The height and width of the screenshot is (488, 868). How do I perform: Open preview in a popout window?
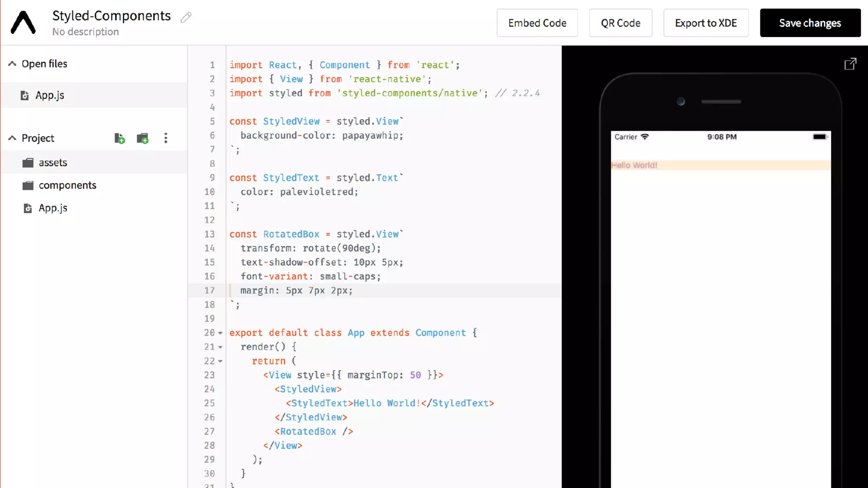pyautogui.click(x=850, y=64)
